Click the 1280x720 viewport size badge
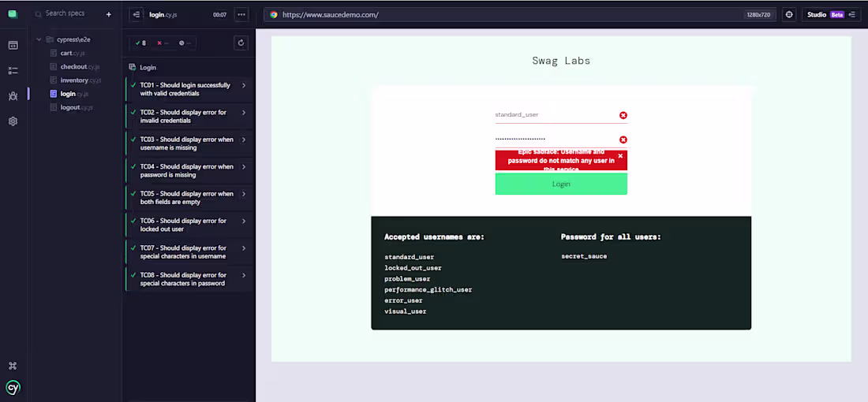868x402 pixels. pyautogui.click(x=758, y=15)
